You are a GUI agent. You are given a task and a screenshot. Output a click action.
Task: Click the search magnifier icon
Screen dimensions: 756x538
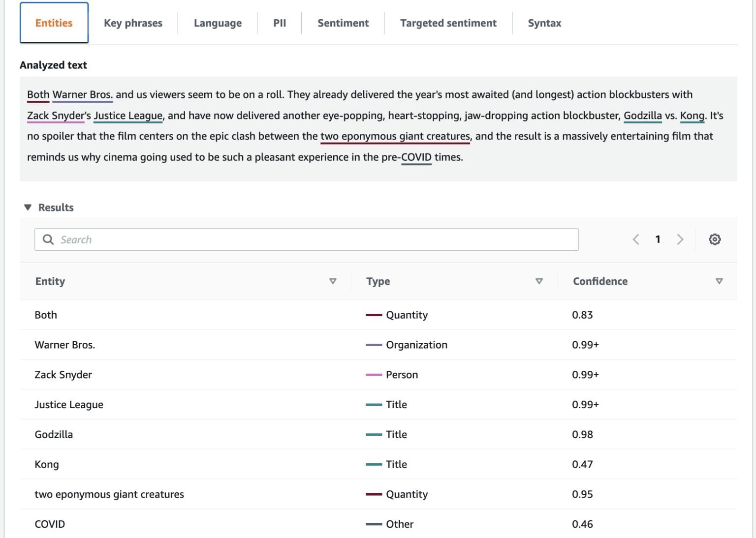click(x=48, y=239)
